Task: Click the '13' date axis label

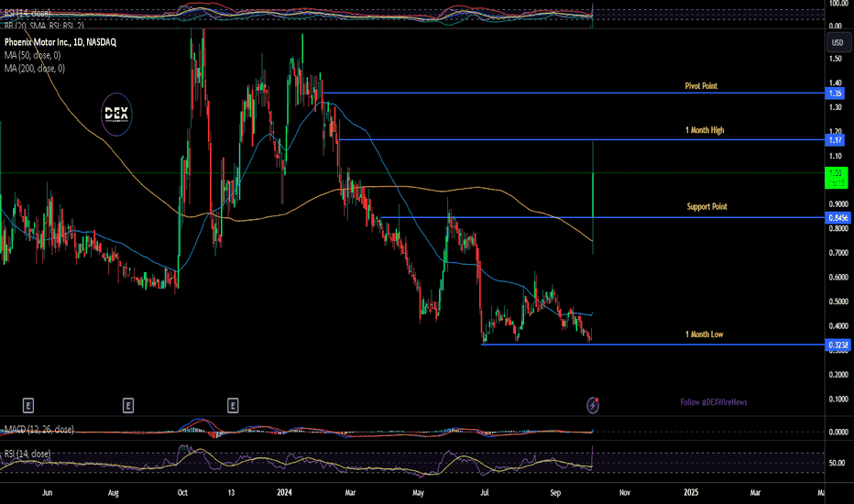Action: coord(231,493)
